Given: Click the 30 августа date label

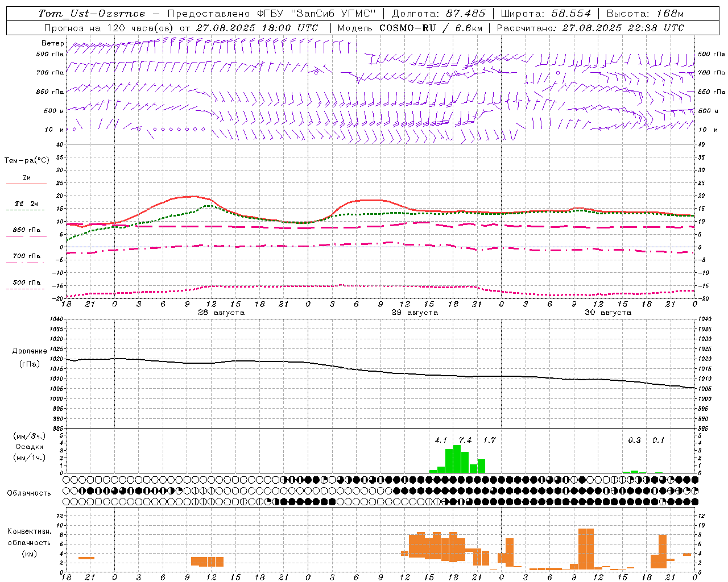Looking at the screenshot, I should 608,313.
